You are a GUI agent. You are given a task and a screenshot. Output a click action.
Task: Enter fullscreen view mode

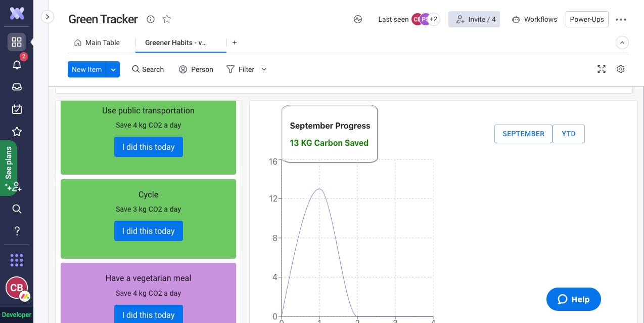(602, 69)
